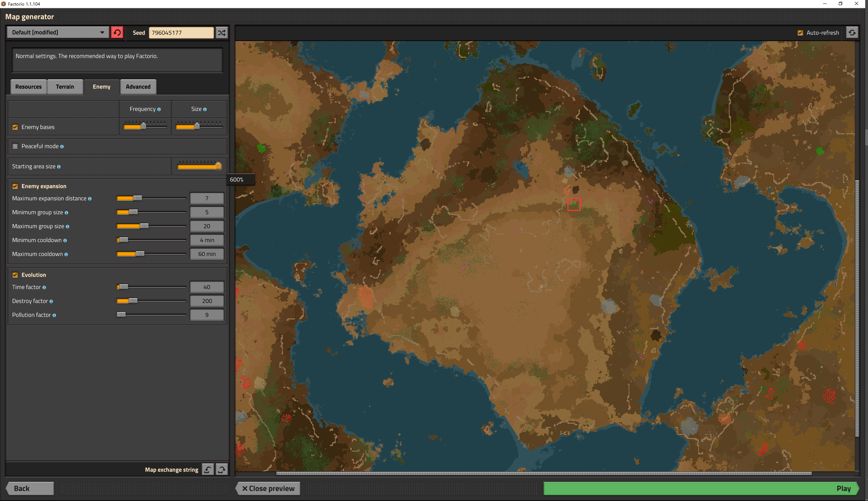Show the Frequency column info tooltip
The width and height of the screenshot is (868, 501).
[x=159, y=109]
